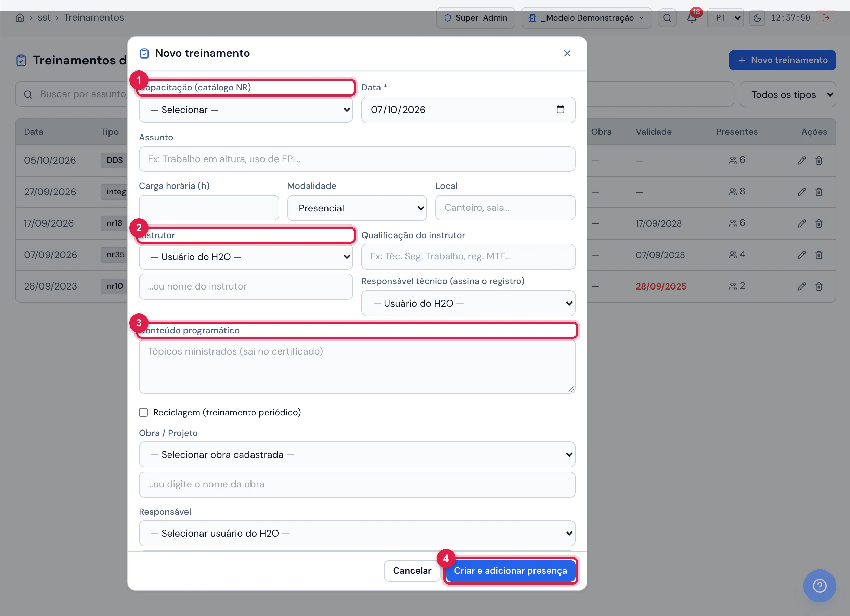Click the ou nome do instrutor field
Viewport: 850px width, 616px height.
pyautogui.click(x=245, y=286)
